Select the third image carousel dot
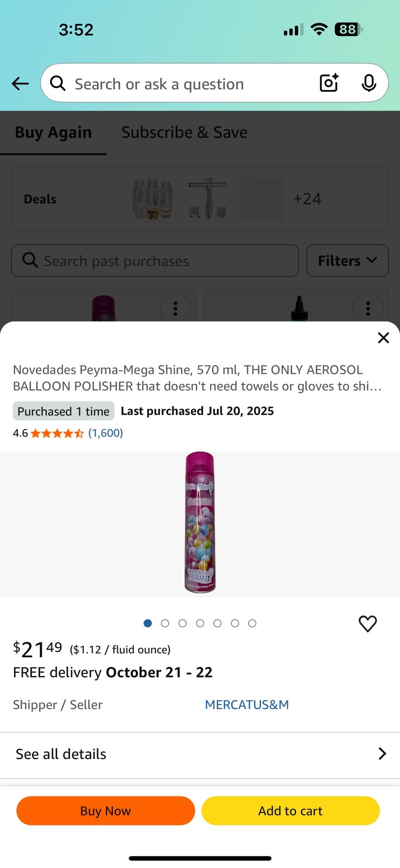Image resolution: width=400 pixels, height=868 pixels. click(182, 623)
